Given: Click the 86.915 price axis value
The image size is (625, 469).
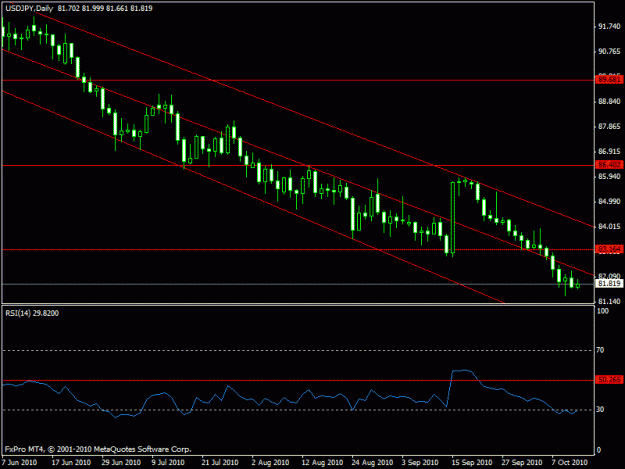Looking at the screenshot, I should 609,152.
